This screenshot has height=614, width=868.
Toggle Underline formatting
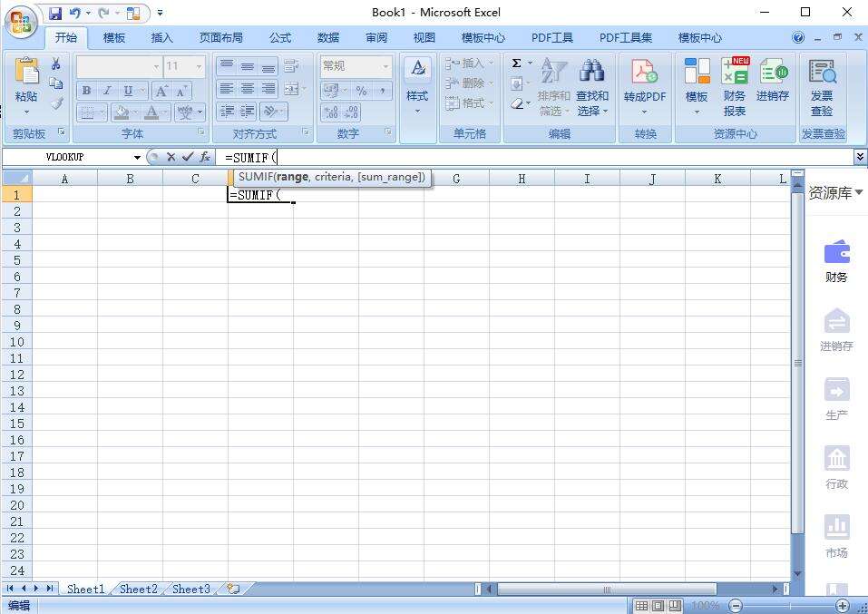(x=128, y=91)
